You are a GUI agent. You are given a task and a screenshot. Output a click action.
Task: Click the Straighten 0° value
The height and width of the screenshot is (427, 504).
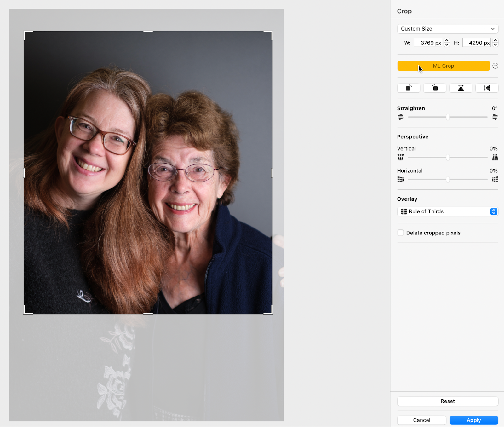tap(495, 108)
